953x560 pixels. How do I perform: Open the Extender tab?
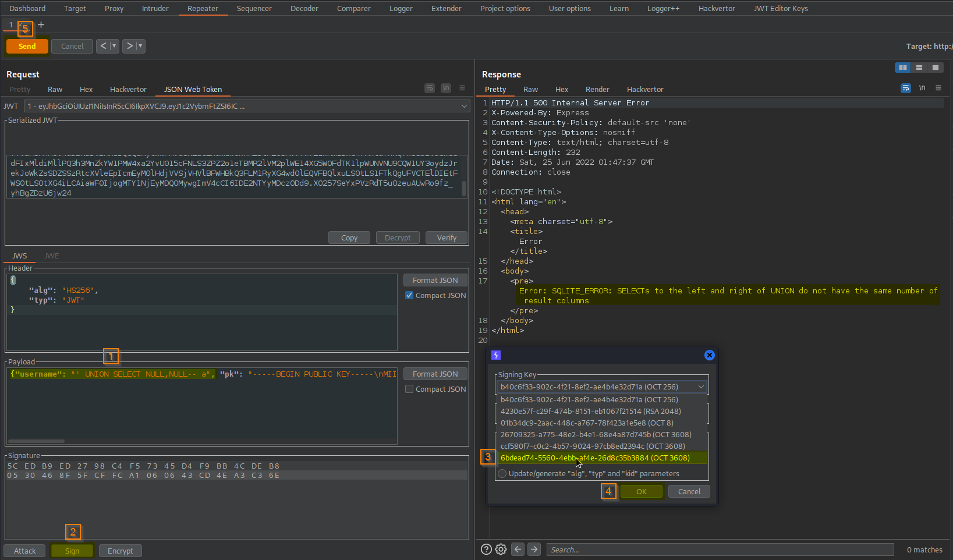pos(447,9)
